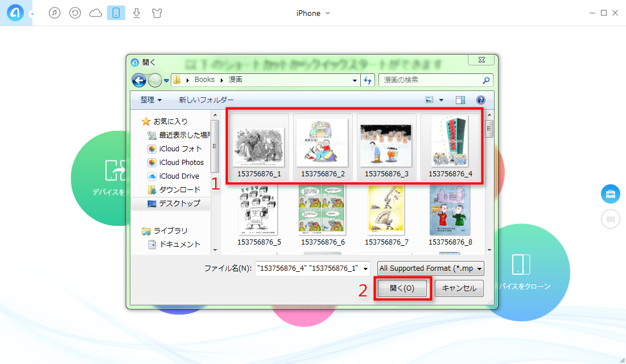Open ドキュメント library in sidebar
Viewport: 626px width, 364px height.
pyautogui.click(x=174, y=244)
